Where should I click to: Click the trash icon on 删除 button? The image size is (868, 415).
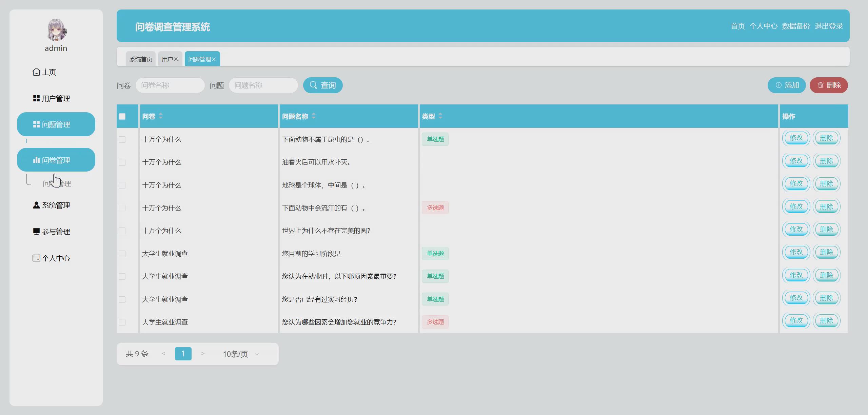[x=820, y=85]
